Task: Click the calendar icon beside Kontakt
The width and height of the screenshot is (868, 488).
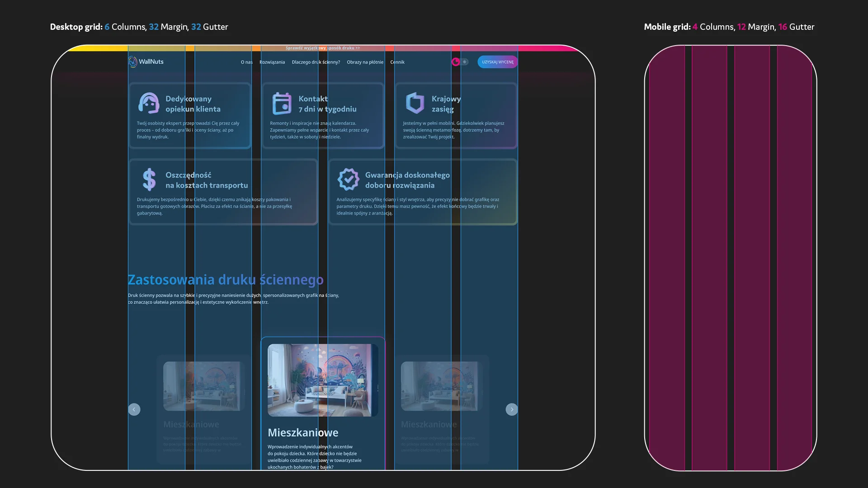Action: 282,103
